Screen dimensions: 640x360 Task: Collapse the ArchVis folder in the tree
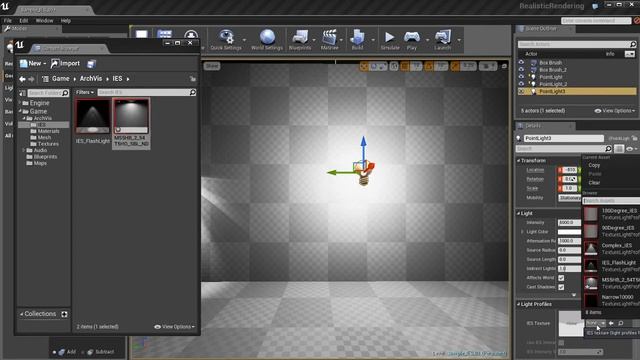[x=24, y=118]
